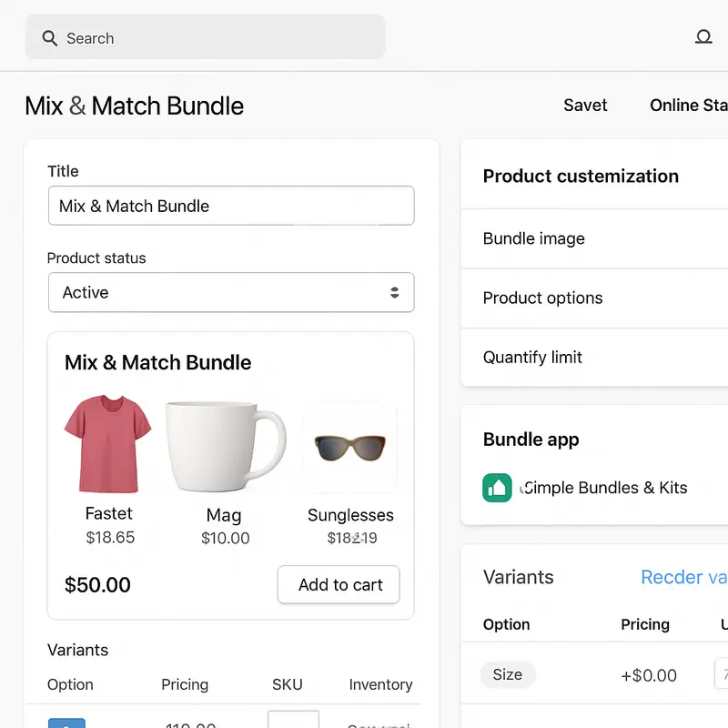Click the Size option chip
728x728 pixels.
(x=508, y=675)
